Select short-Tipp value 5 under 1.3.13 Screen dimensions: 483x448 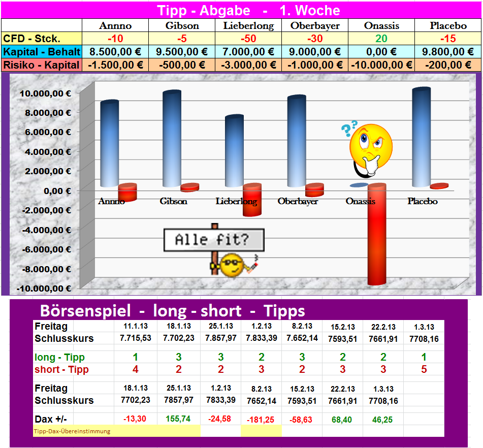point(424,369)
